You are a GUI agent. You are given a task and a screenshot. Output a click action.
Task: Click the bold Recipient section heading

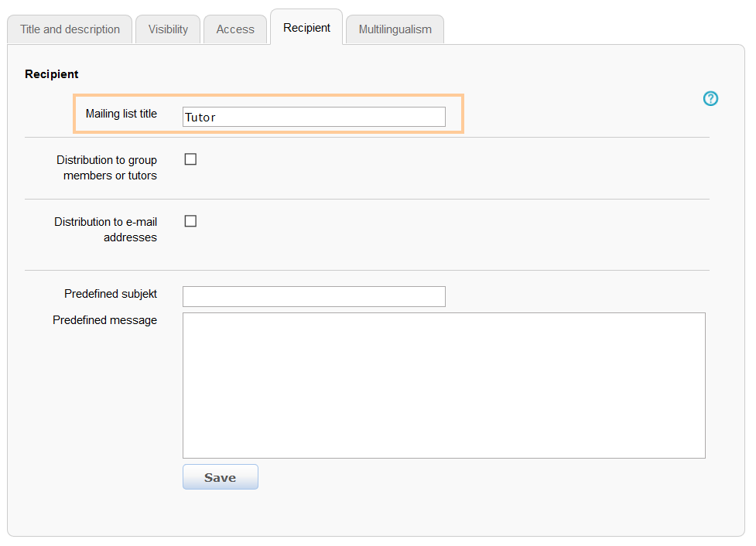(x=52, y=74)
